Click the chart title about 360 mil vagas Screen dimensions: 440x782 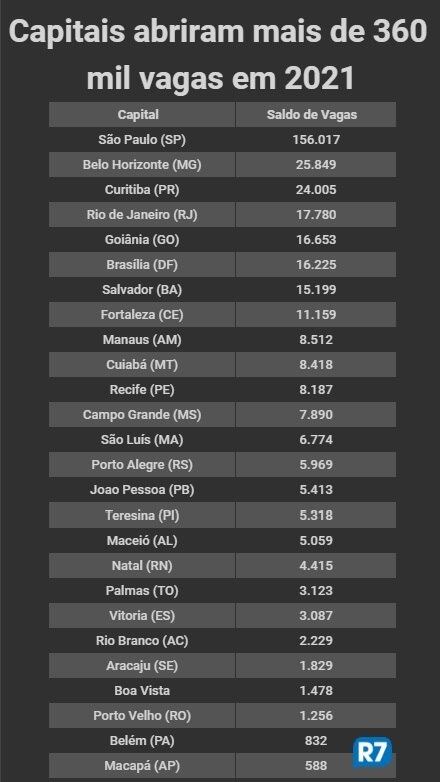219,55
